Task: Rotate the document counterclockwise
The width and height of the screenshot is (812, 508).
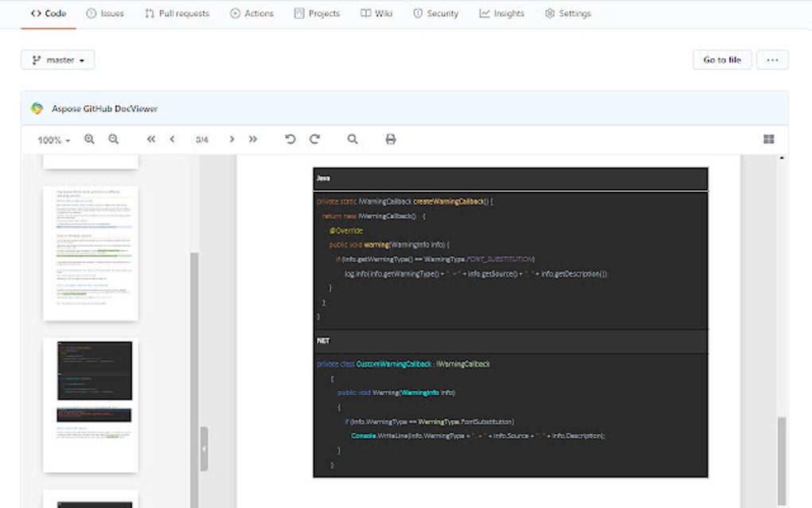Action: point(290,139)
